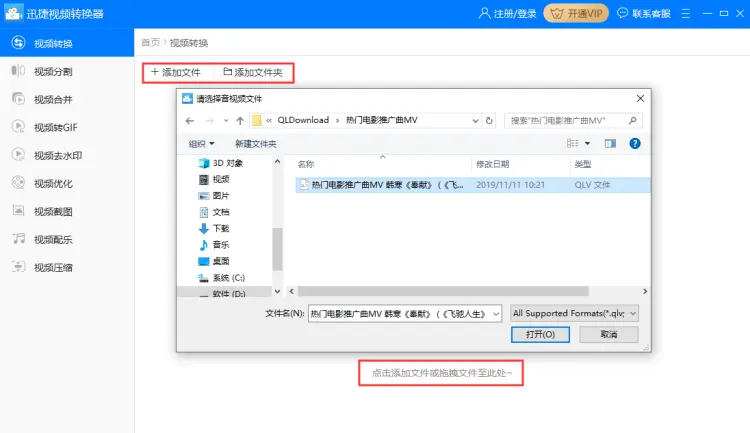The height and width of the screenshot is (433, 750).
Task: Click the refresh icon in address bar
Action: pyautogui.click(x=489, y=121)
